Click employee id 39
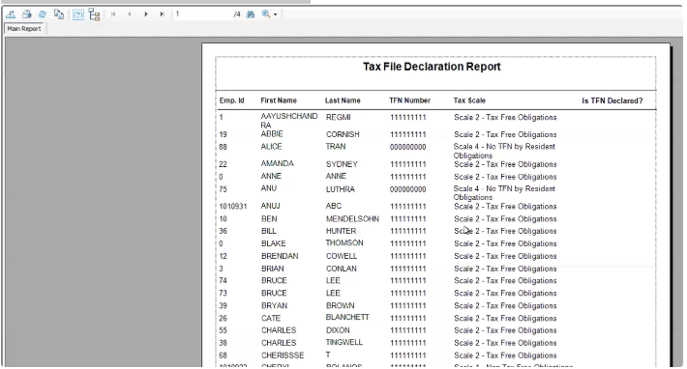The image size is (687, 369). pos(223,305)
